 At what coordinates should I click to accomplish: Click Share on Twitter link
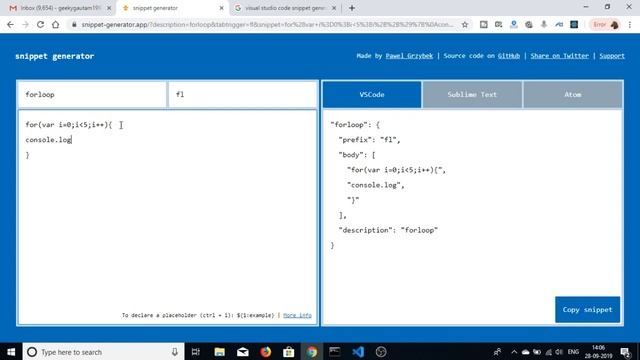tap(560, 56)
